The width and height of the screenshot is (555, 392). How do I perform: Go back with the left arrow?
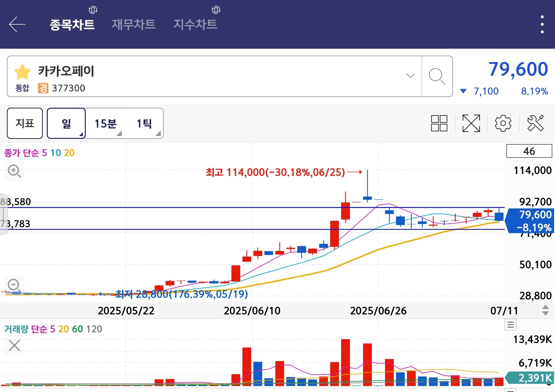pos(17,24)
